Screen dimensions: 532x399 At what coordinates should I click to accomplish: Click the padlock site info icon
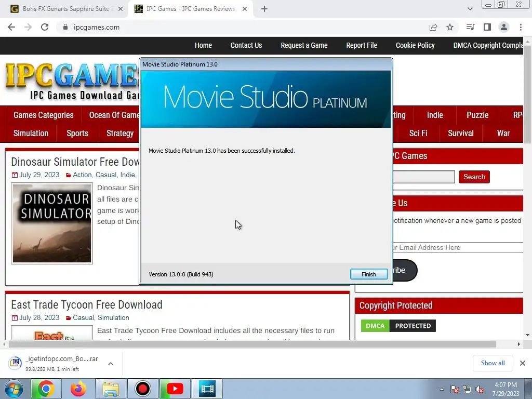pos(65,27)
